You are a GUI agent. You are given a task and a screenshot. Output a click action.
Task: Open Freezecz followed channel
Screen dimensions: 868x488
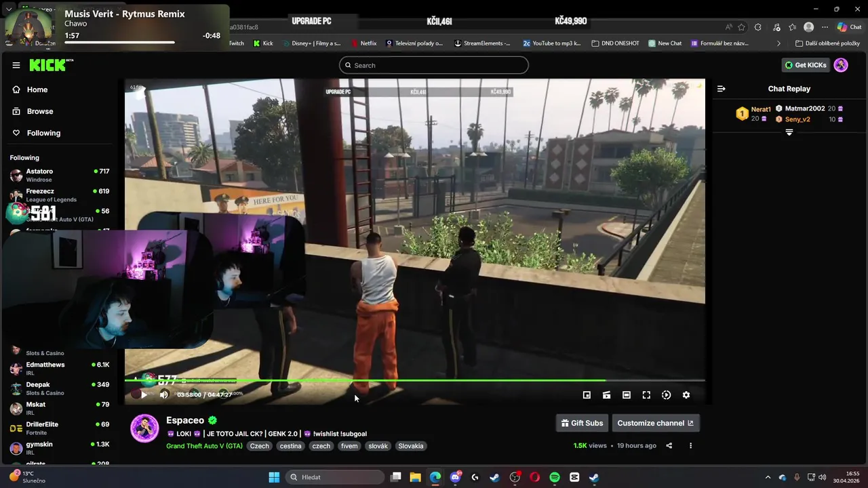[60, 195]
